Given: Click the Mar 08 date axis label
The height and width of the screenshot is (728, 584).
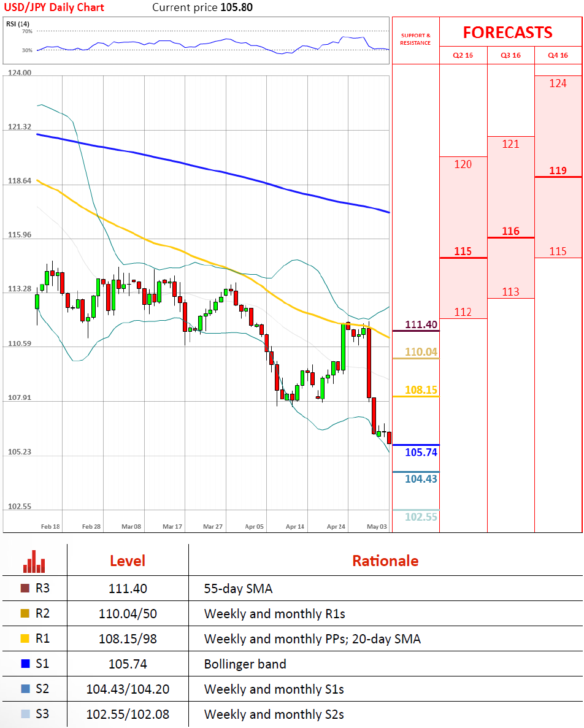Looking at the screenshot, I should click(x=131, y=526).
